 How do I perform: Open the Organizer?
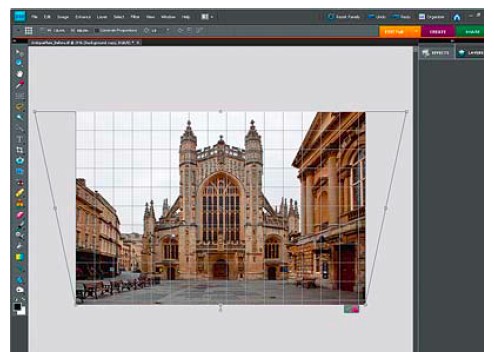point(432,17)
